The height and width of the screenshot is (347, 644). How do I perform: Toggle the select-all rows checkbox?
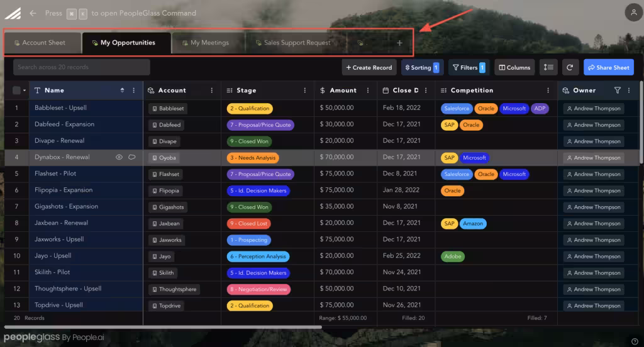pos(16,91)
